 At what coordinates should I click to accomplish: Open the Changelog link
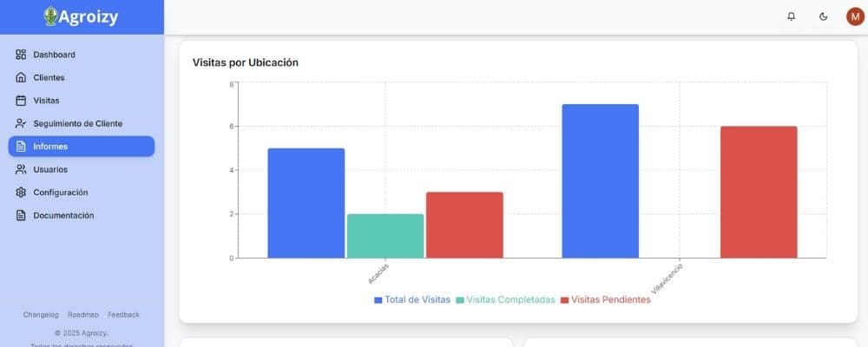(41, 315)
